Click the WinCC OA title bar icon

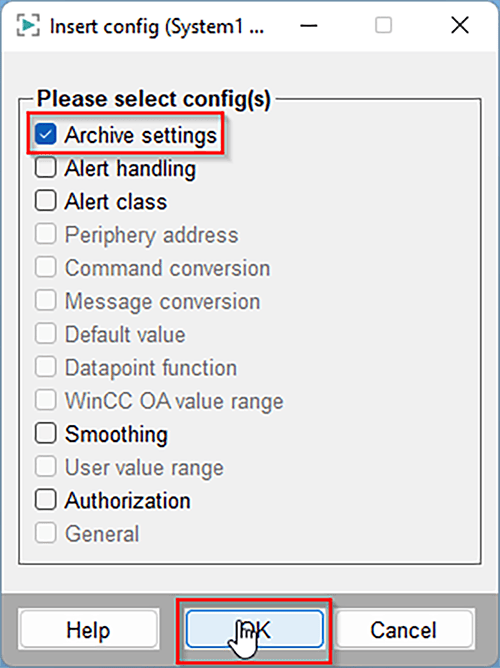[28, 25]
